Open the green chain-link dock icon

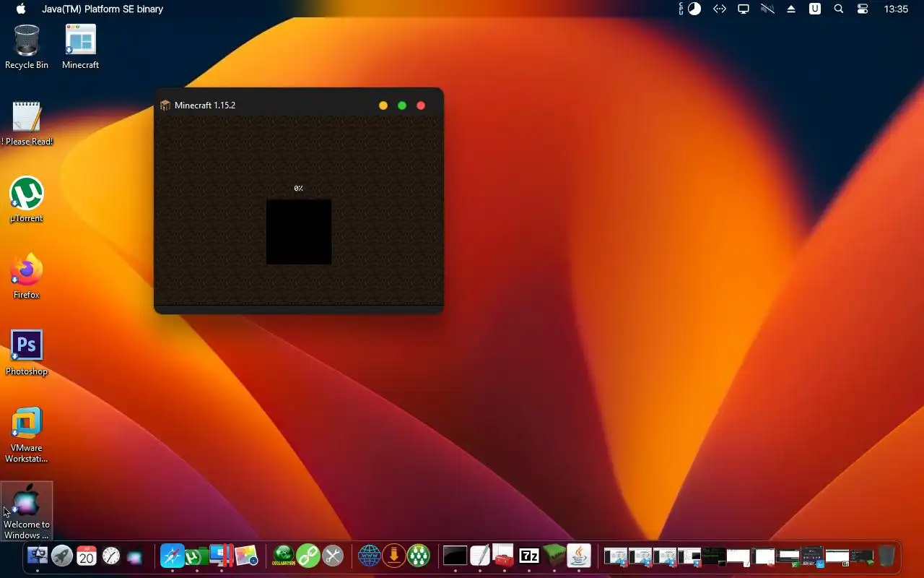pyautogui.click(x=308, y=556)
